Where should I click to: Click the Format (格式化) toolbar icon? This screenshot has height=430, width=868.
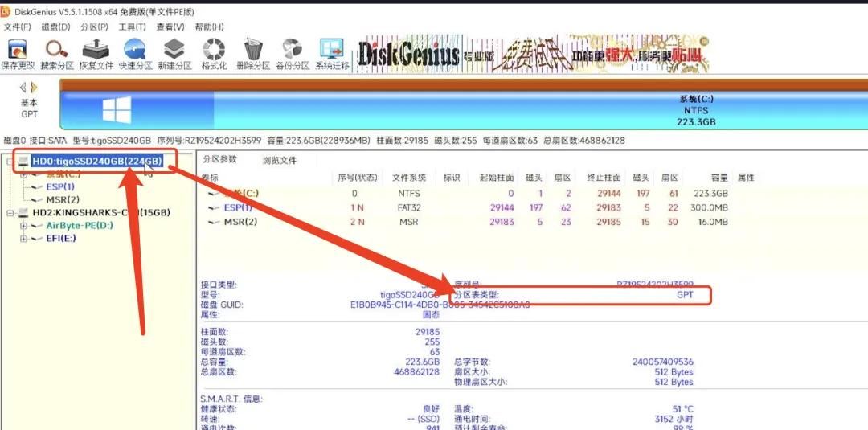(214, 54)
